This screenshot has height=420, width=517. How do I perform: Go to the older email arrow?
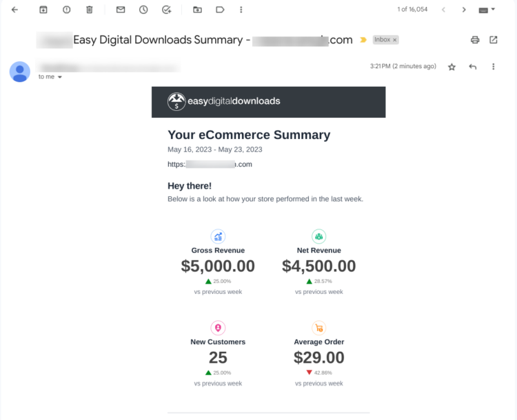pos(464,10)
